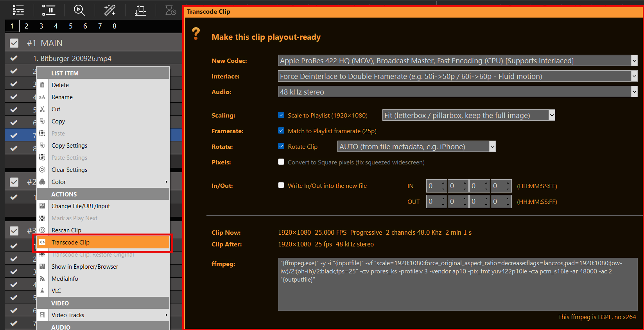Switch to playlist tab 8

coord(115,26)
